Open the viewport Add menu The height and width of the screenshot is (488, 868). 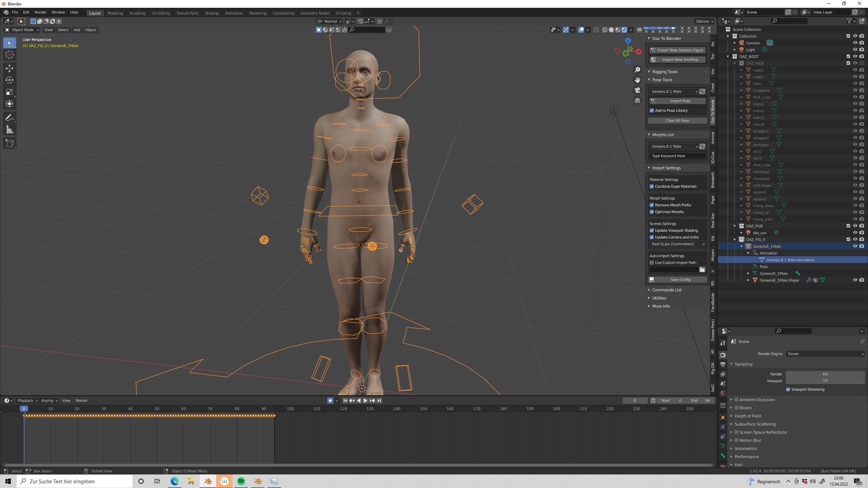(77, 30)
